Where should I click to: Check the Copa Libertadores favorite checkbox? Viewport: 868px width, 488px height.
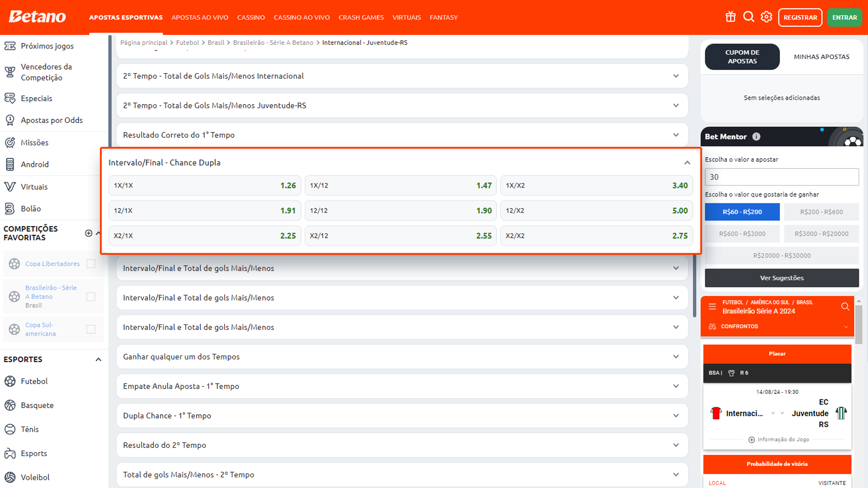(x=91, y=264)
